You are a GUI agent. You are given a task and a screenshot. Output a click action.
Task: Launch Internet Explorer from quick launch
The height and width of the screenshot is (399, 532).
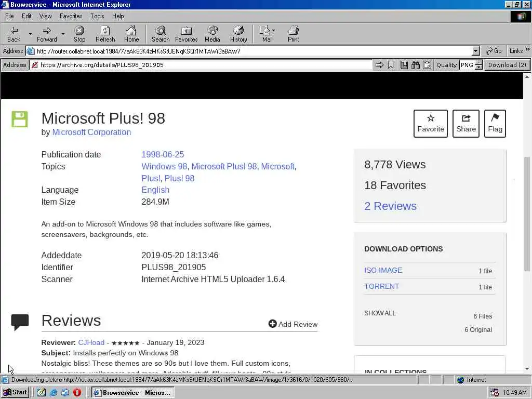pos(54,392)
